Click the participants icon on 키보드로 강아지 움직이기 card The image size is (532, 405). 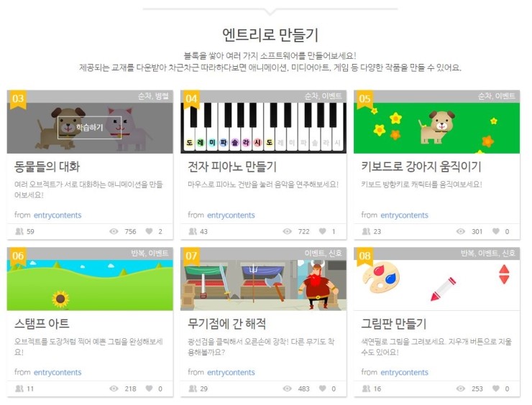coord(366,231)
